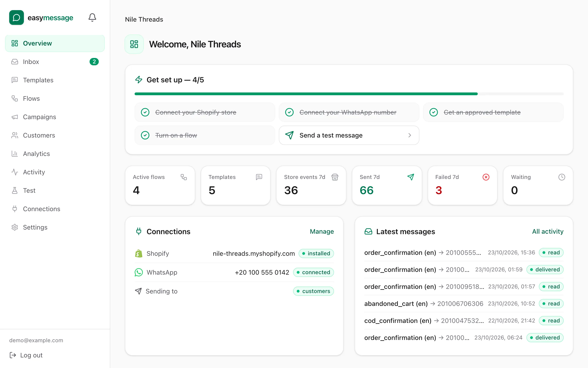This screenshot has width=588, height=368.
Task: Click the Flows icon in sidebar
Action: coord(14,99)
